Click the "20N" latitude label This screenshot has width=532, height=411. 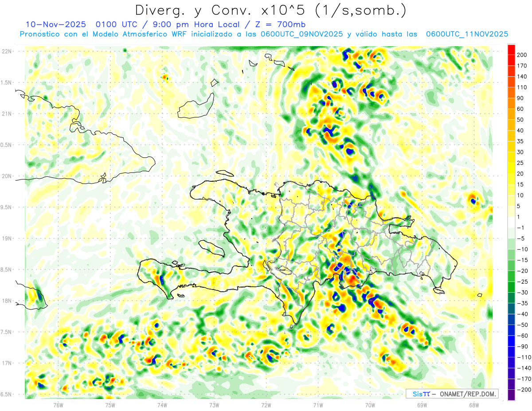point(7,176)
